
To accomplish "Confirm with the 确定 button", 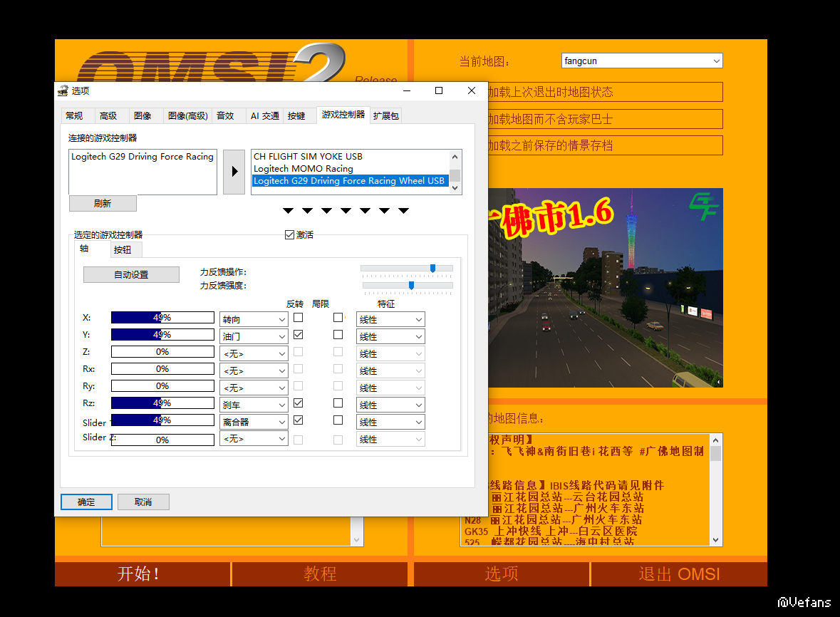I will 86,502.
